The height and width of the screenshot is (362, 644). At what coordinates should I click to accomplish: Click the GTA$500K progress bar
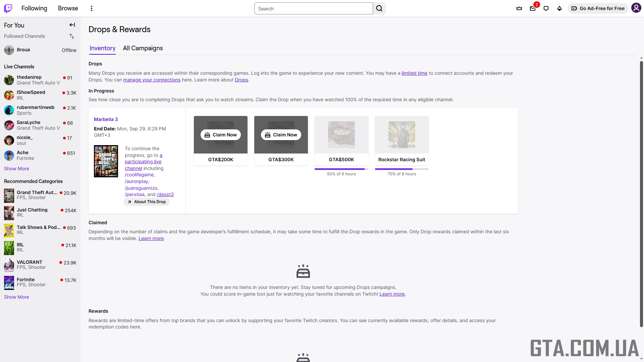point(341,169)
